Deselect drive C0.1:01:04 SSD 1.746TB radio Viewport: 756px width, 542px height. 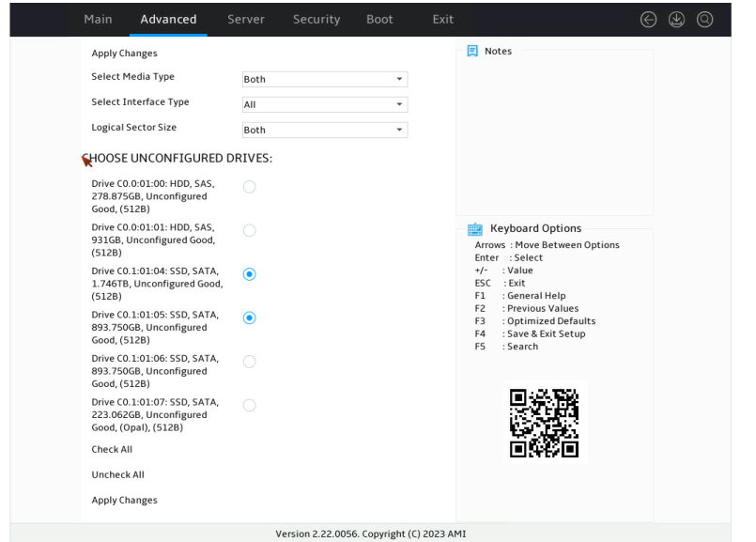pos(249,274)
